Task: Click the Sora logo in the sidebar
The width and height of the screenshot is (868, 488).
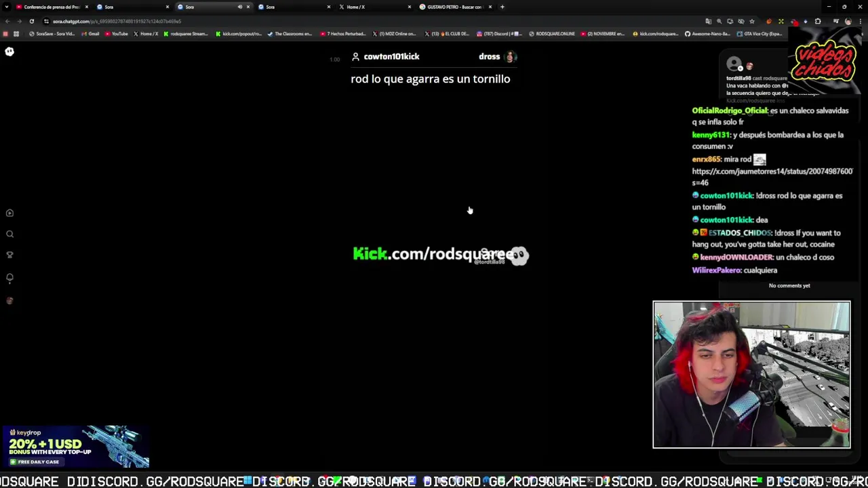Action: 9,52
